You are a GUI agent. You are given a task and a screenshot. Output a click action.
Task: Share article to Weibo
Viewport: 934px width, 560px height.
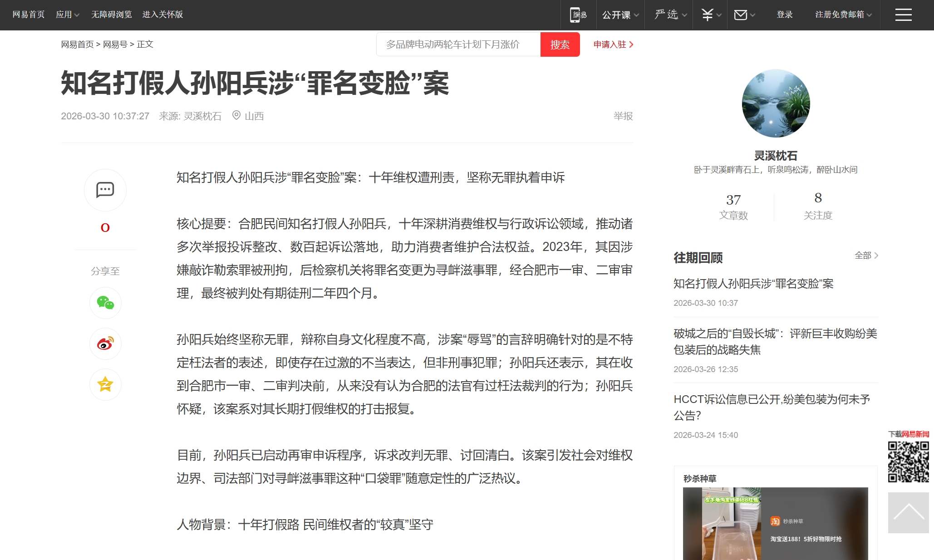pos(105,344)
